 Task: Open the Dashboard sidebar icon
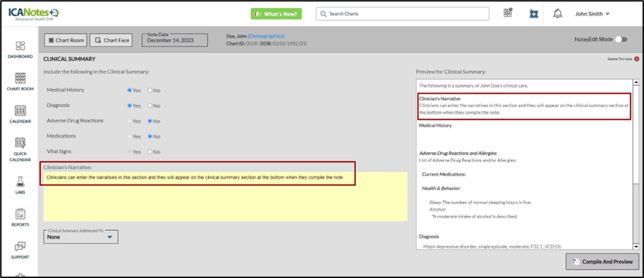tap(20, 46)
